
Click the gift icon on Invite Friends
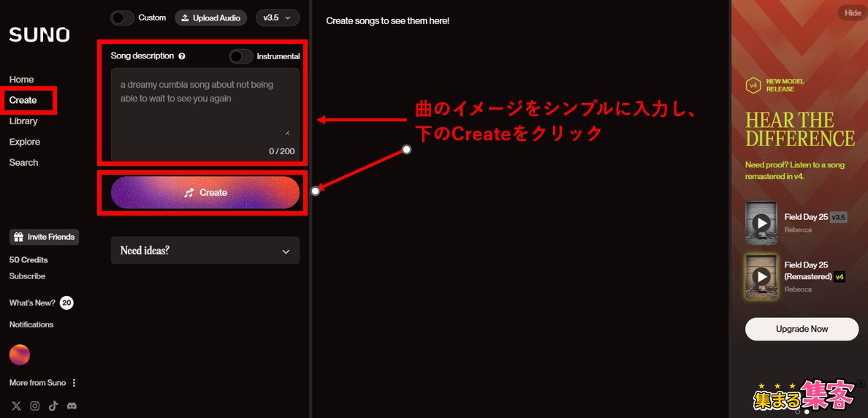pos(20,237)
